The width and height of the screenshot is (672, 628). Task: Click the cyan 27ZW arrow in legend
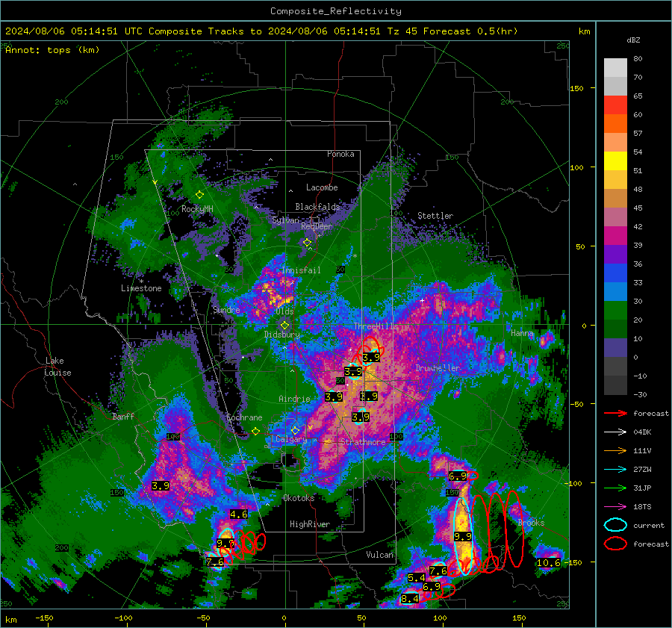(615, 470)
